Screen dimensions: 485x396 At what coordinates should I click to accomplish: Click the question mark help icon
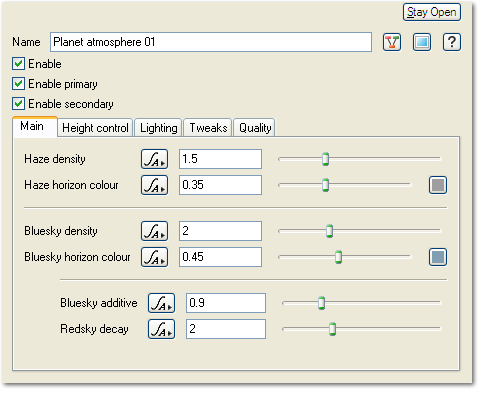coord(452,42)
